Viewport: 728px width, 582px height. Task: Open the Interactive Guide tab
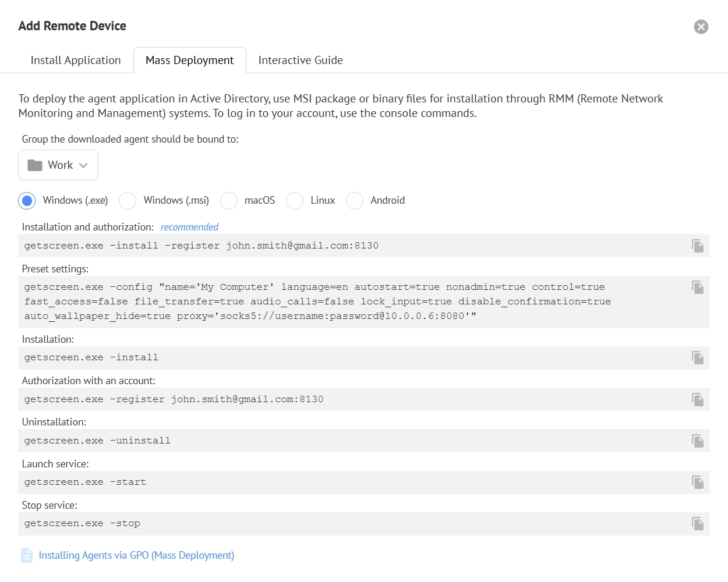click(301, 61)
